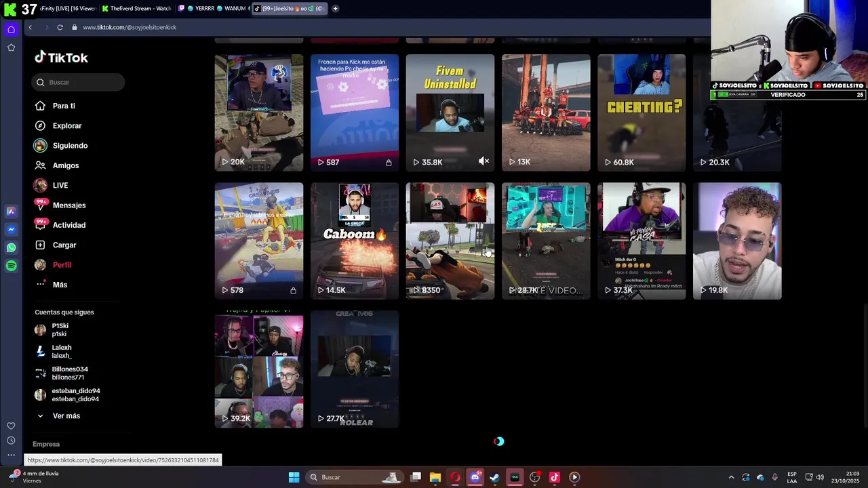This screenshot has height=488, width=868.
Task: Open followed account Billones034
Action: [69, 373]
